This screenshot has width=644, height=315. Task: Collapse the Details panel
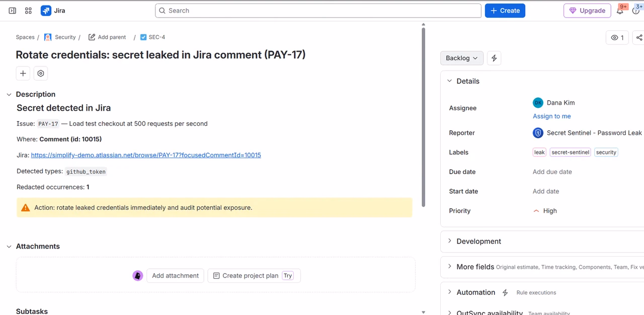450,81
